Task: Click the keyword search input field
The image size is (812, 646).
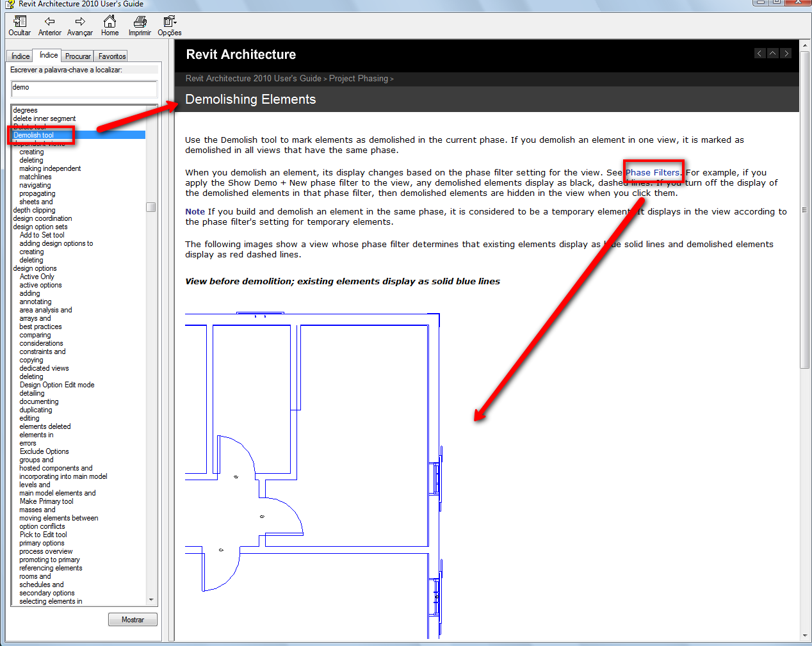Action: coord(84,88)
